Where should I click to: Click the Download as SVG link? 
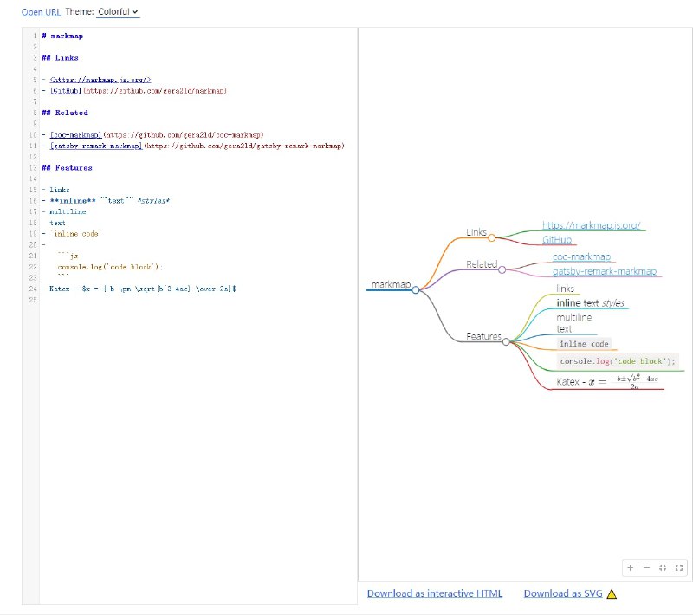563,593
